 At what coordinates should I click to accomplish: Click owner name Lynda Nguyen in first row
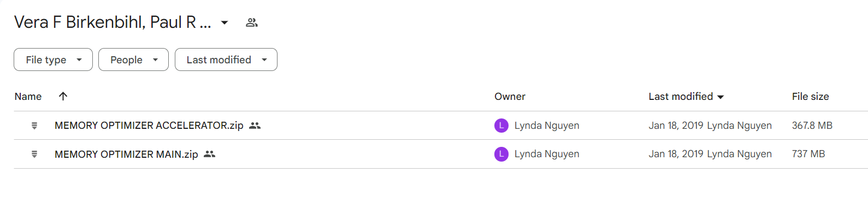[x=547, y=126]
